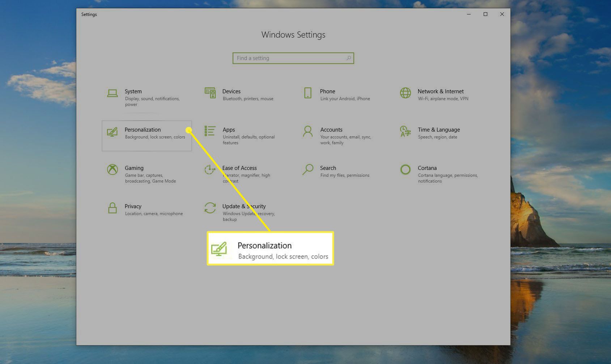Click the Search magnifier category icon
This screenshot has height=364, width=611.
[308, 170]
